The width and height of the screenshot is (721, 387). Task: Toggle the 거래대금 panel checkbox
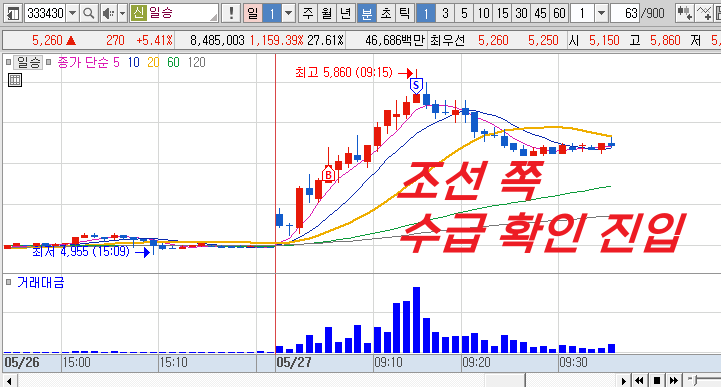8,282
